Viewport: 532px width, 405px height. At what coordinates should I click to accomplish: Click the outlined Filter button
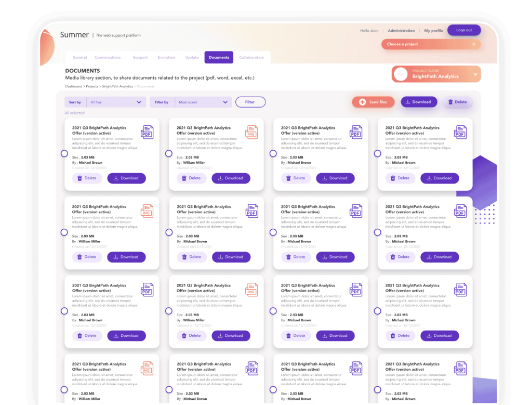(x=250, y=102)
